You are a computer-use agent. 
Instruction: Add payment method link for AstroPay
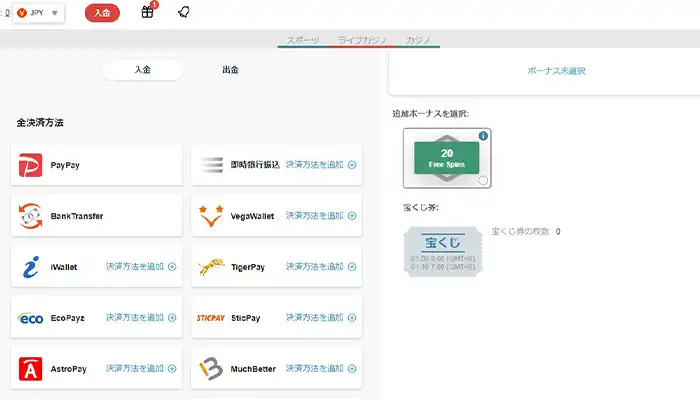[135, 368]
